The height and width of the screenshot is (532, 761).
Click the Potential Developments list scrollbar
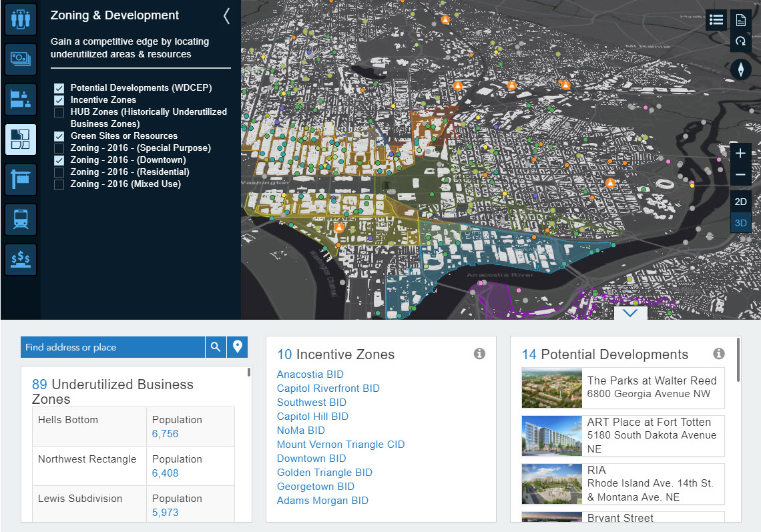point(739,360)
